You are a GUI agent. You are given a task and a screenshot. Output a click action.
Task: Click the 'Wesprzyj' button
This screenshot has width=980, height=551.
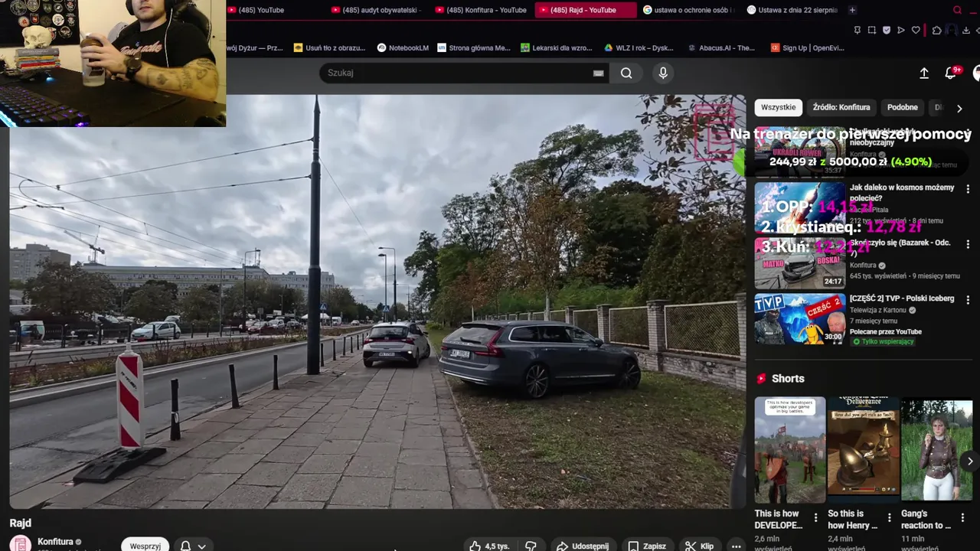[x=145, y=546]
